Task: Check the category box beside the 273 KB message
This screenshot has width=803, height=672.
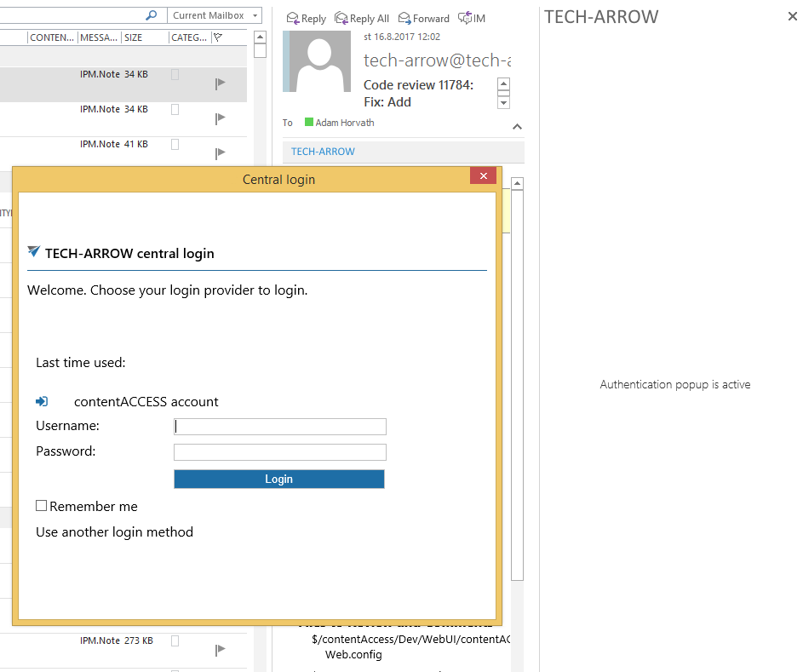Action: coord(175,640)
